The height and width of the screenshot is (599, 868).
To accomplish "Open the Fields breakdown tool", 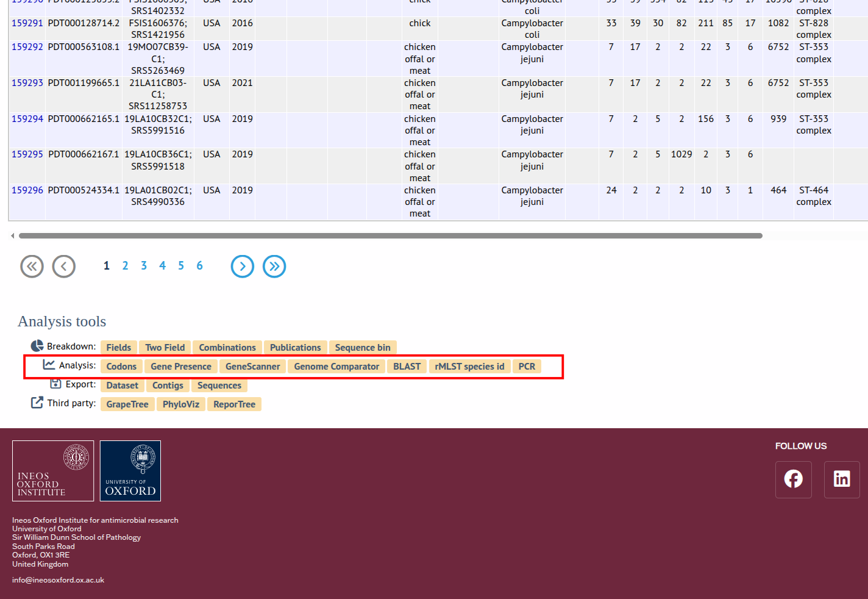I will coord(118,348).
